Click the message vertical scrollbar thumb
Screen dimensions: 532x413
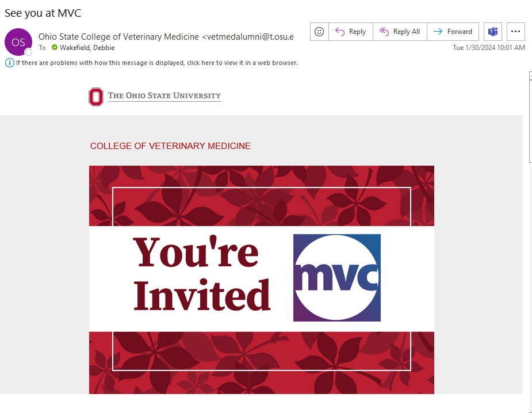click(x=530, y=121)
